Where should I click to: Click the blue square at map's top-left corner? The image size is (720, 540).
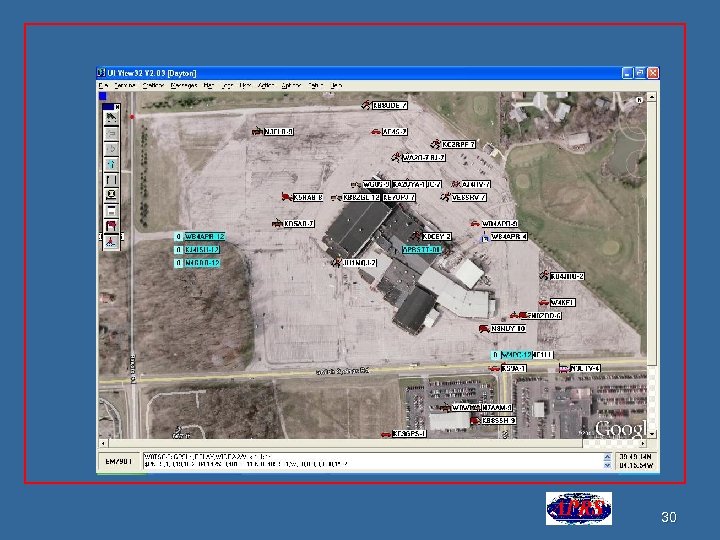(x=103, y=96)
